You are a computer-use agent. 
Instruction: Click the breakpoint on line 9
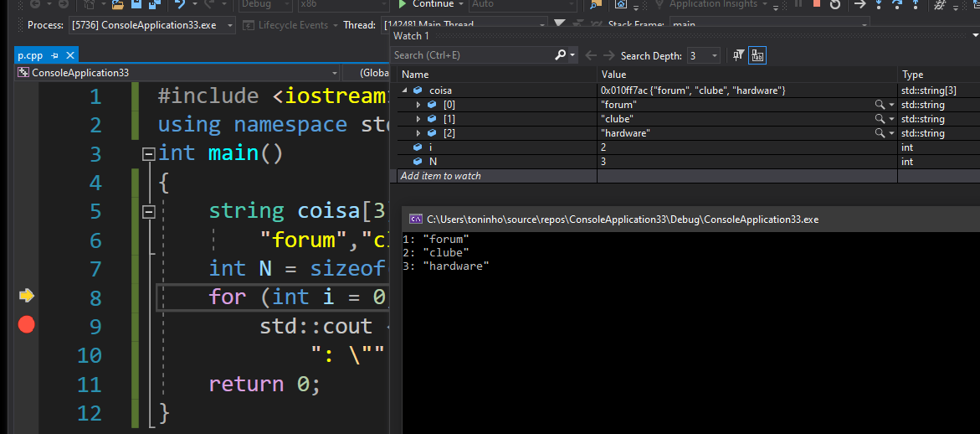(26, 324)
